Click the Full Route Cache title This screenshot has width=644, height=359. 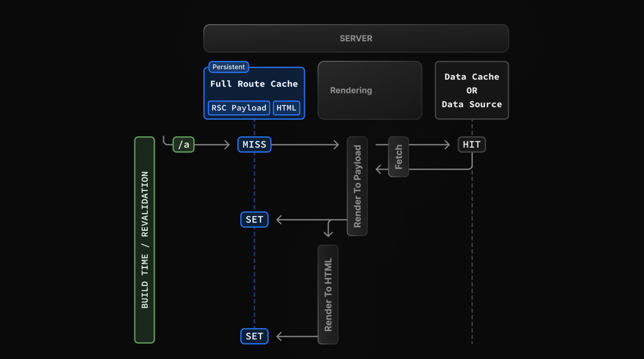coord(254,84)
